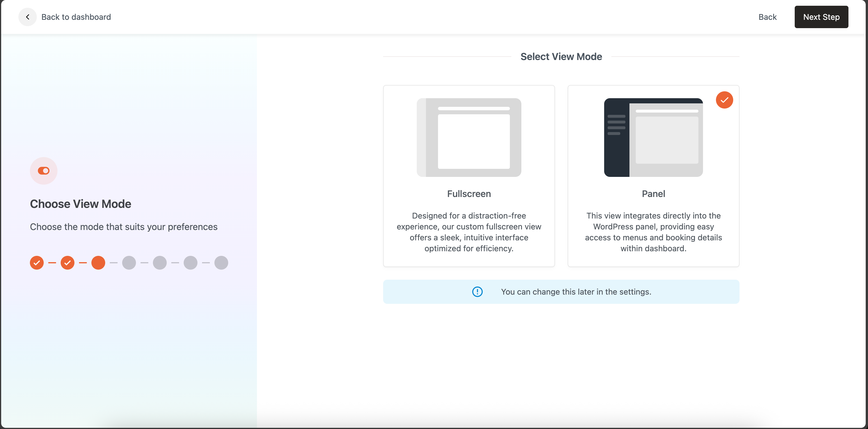Jump to the fourth step dot

pos(129,263)
